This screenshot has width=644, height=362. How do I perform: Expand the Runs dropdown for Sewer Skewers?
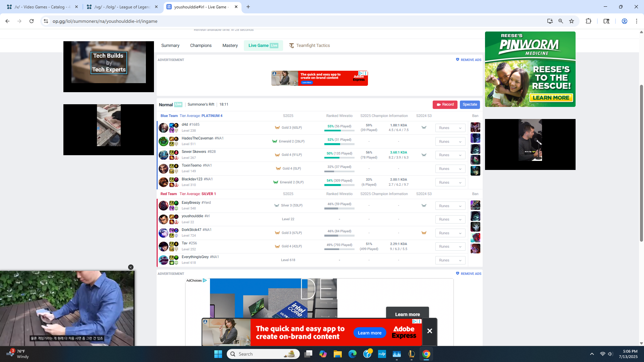[x=450, y=155]
